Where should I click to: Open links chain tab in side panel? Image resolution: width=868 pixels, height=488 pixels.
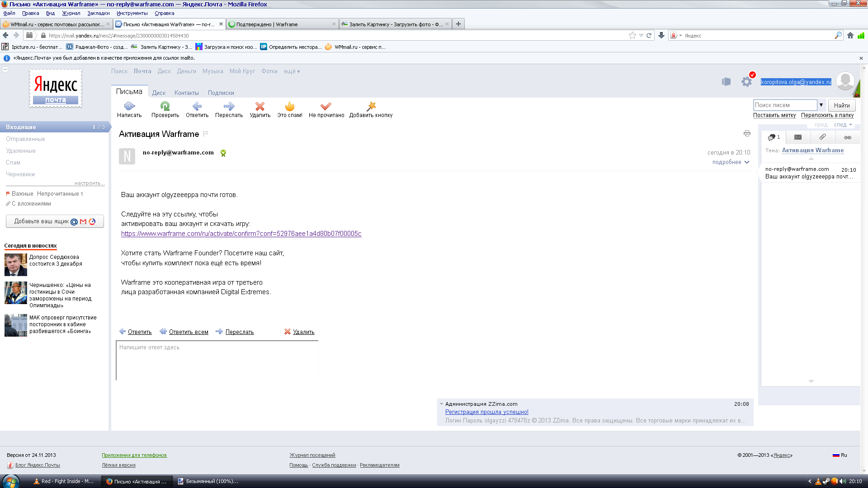(848, 137)
